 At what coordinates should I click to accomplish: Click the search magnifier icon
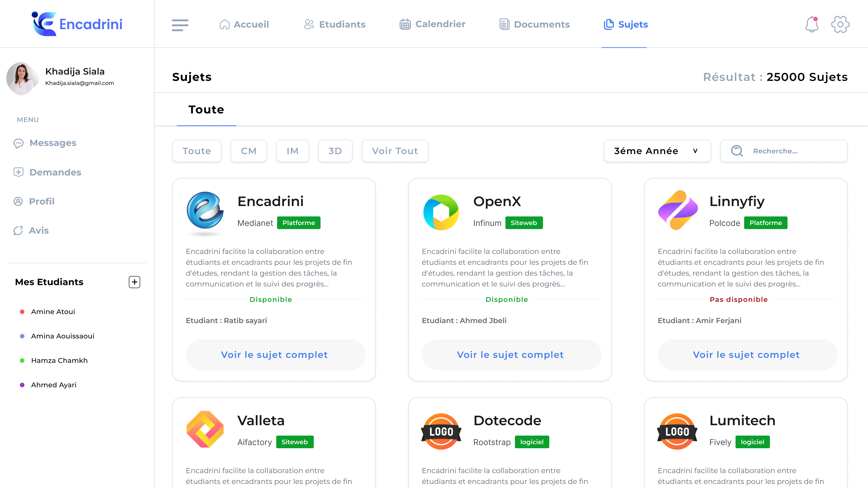click(737, 151)
